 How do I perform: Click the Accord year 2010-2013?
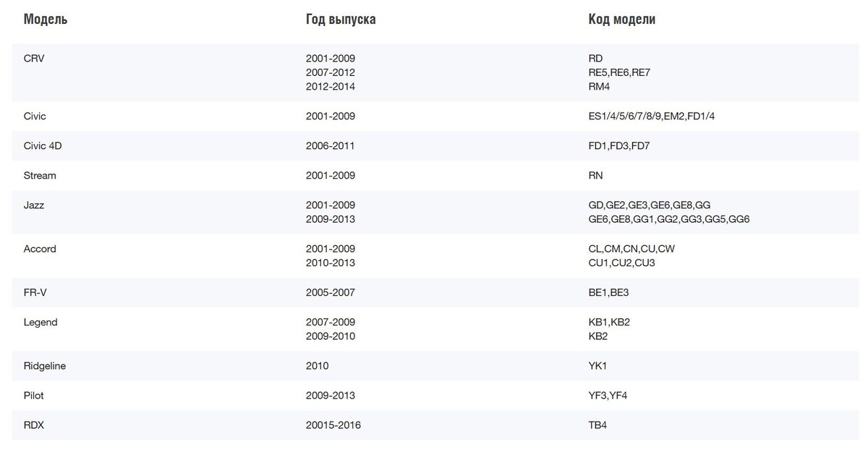331,263
